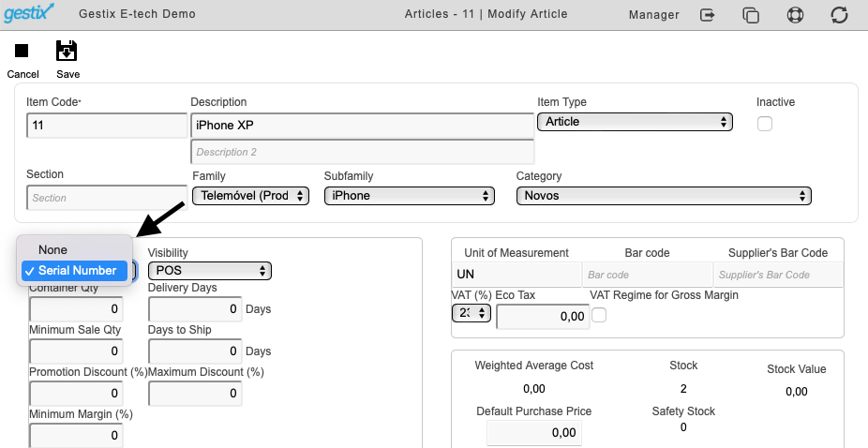Screen dimensions: 868x448
Task: Click the Stock value 2
Action: (683, 389)
